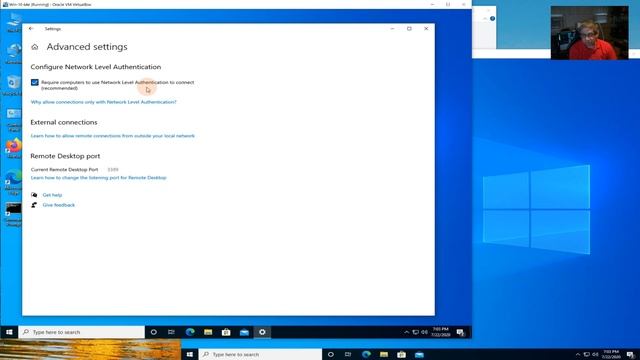Select the Command Prompt desktop shortcut
640x360 pixels.
coord(13,214)
